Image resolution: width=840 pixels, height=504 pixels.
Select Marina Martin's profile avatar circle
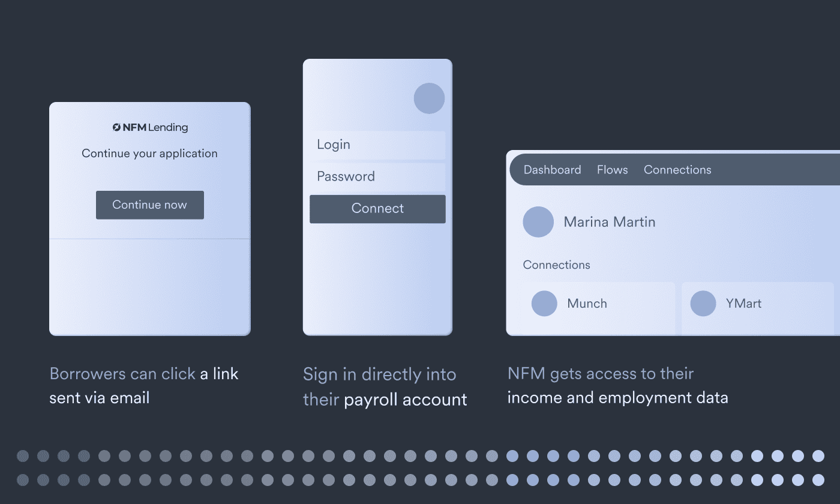point(538,222)
